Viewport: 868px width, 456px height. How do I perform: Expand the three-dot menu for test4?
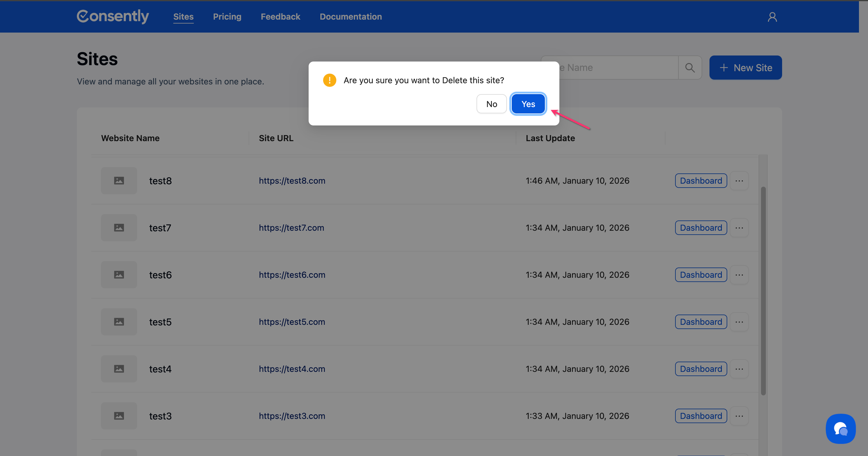click(739, 369)
